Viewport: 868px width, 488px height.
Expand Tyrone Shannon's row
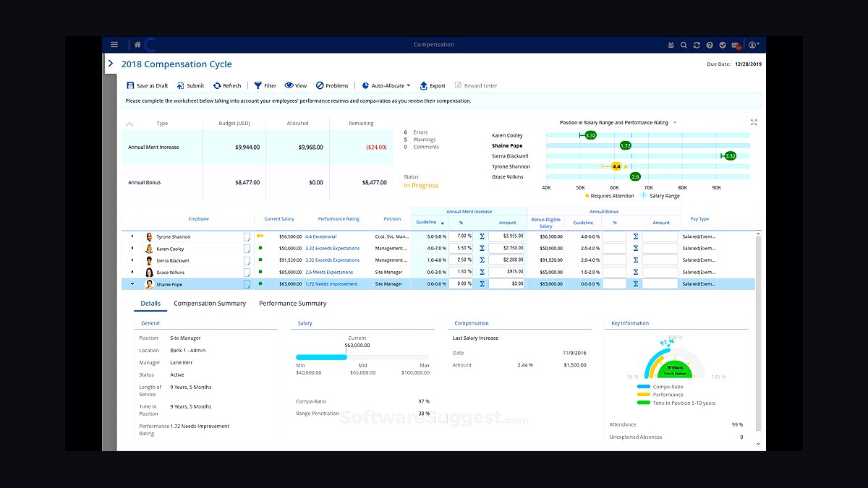tap(132, 236)
